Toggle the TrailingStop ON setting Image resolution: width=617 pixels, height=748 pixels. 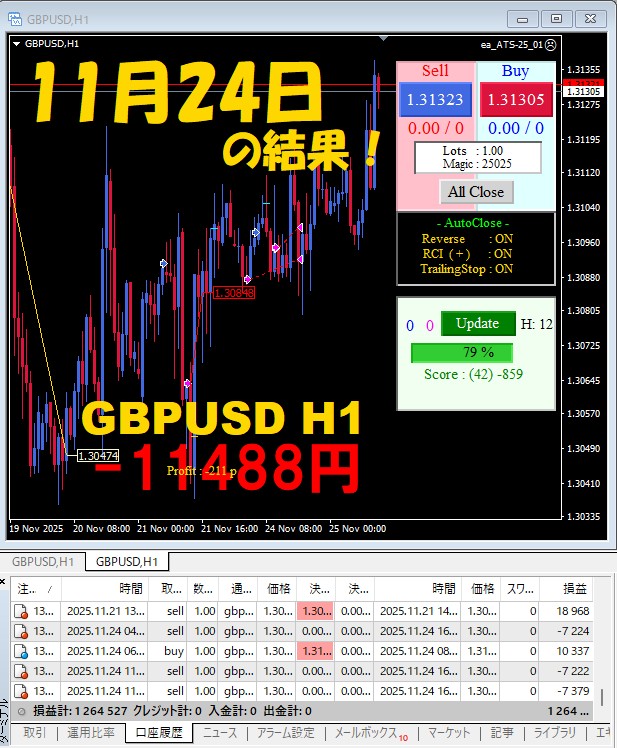click(467, 269)
